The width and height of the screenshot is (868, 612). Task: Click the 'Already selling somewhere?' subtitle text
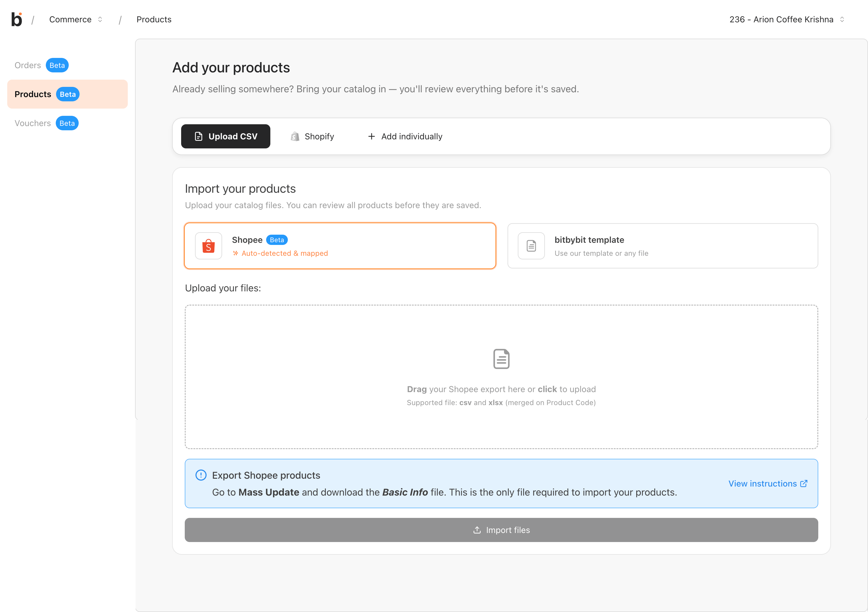coord(376,89)
